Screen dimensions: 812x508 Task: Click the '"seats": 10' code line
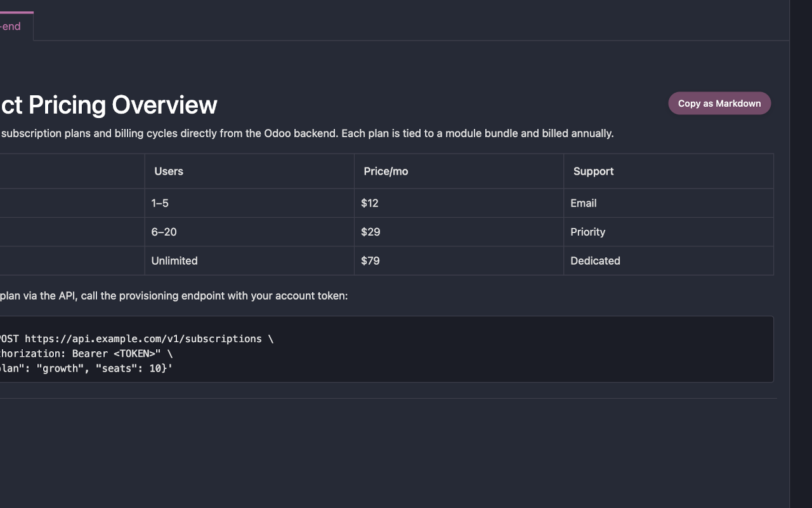point(86,368)
